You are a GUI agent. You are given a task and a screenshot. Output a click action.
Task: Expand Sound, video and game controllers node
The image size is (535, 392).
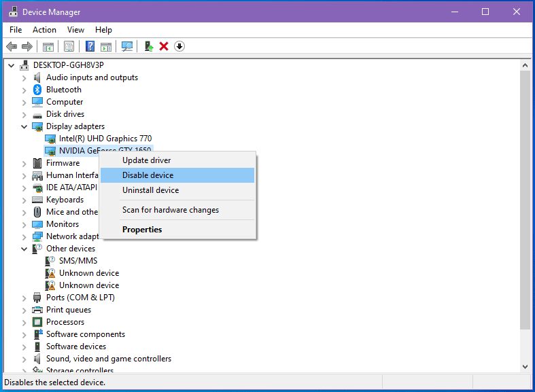pyautogui.click(x=24, y=359)
